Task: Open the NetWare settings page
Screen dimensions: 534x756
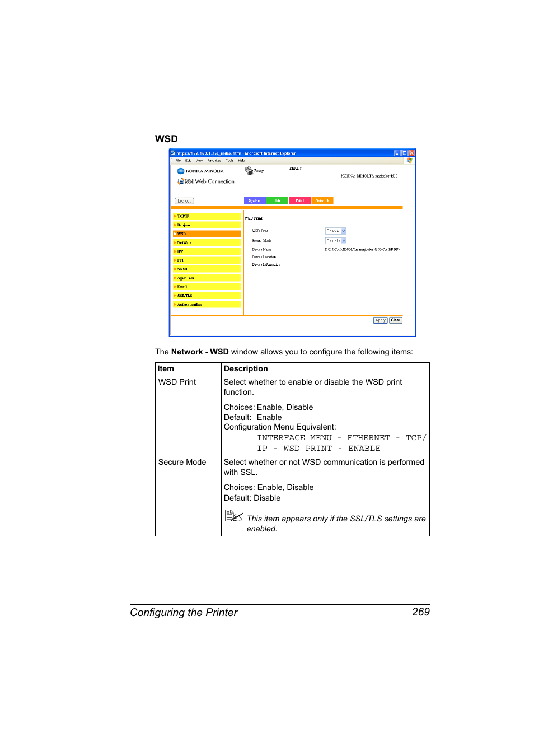Action: [207, 242]
